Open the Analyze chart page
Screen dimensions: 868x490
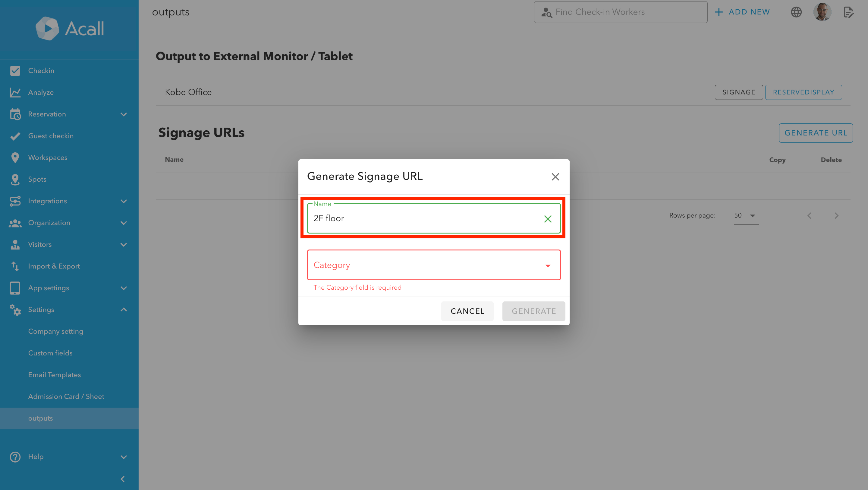tap(41, 92)
